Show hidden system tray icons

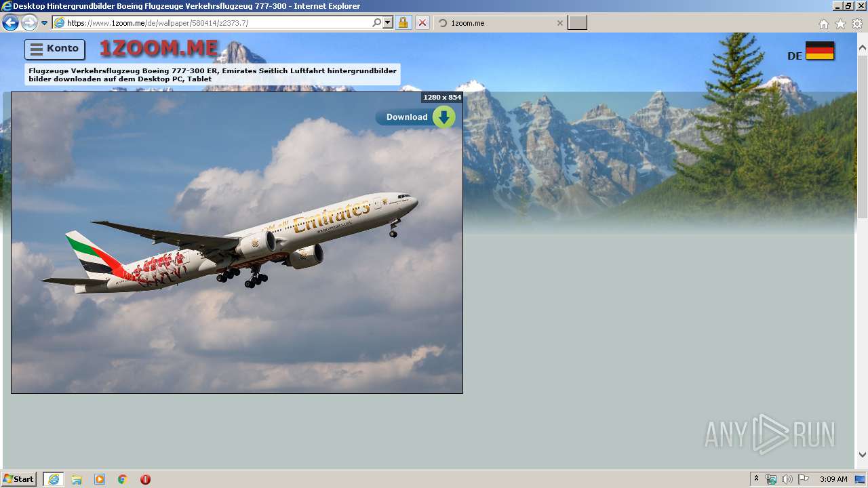[x=756, y=479]
